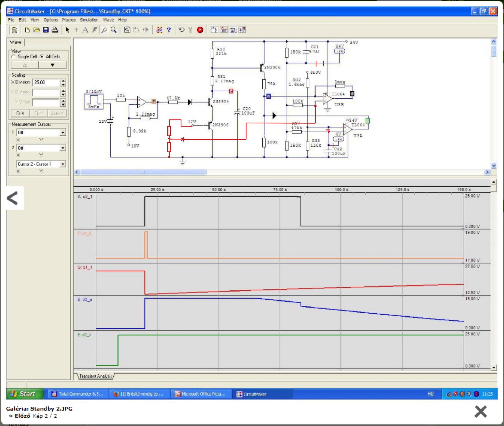Click the Print toolbar icon
This screenshot has height=426, width=504.
55,30
